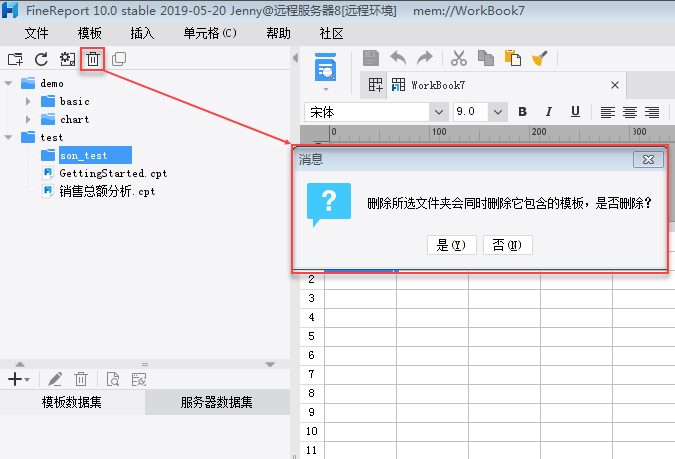Open the preview template icon
675x459 pixels.
point(325,68)
